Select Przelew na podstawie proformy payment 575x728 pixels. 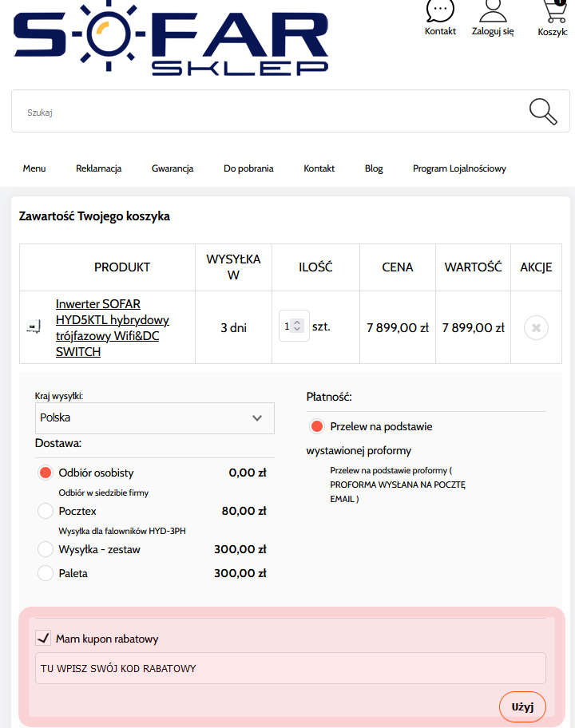pos(317,426)
